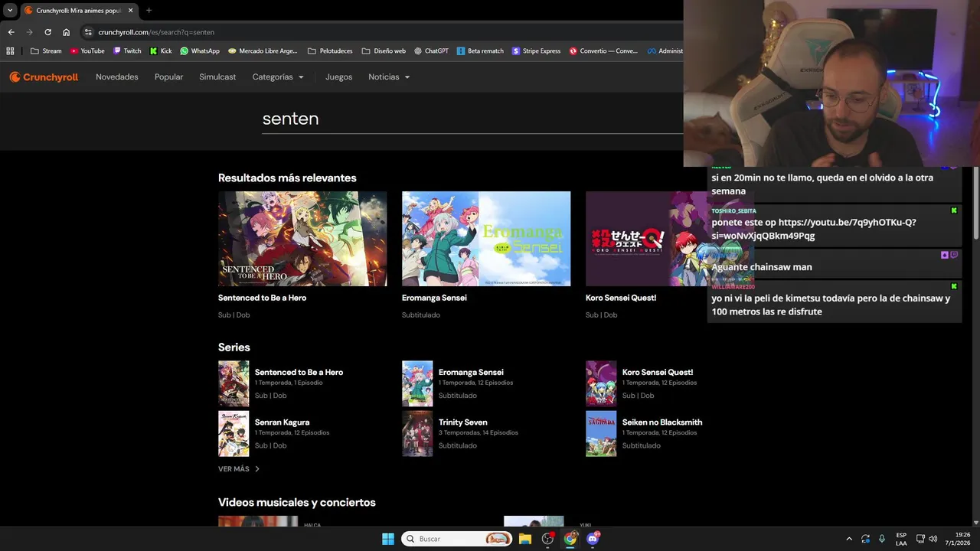Open the browser home page
This screenshot has width=980, height=551.
tap(66, 32)
